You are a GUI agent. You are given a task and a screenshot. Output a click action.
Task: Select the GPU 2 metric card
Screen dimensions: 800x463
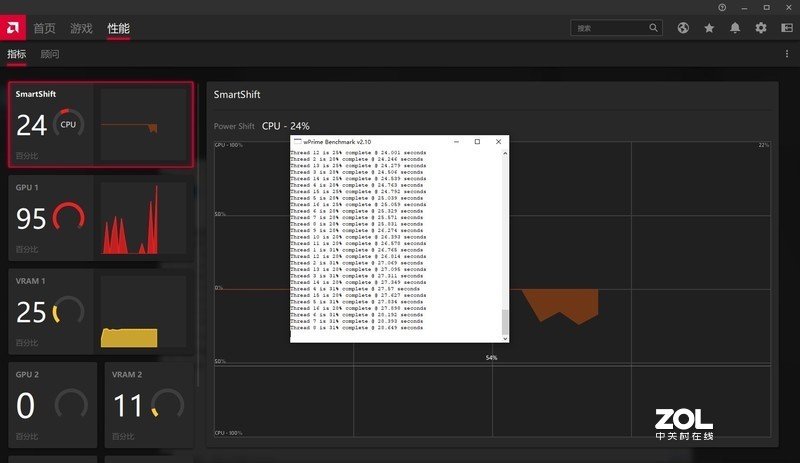point(53,405)
